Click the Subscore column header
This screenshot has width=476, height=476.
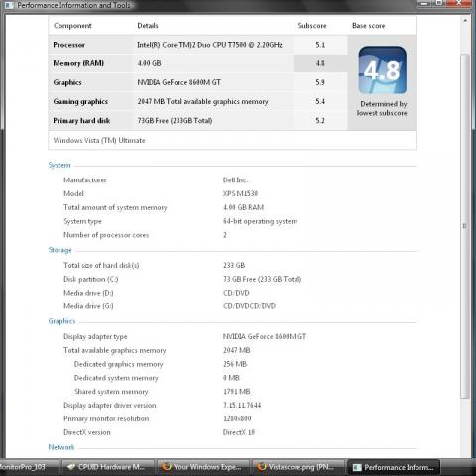[312, 26]
